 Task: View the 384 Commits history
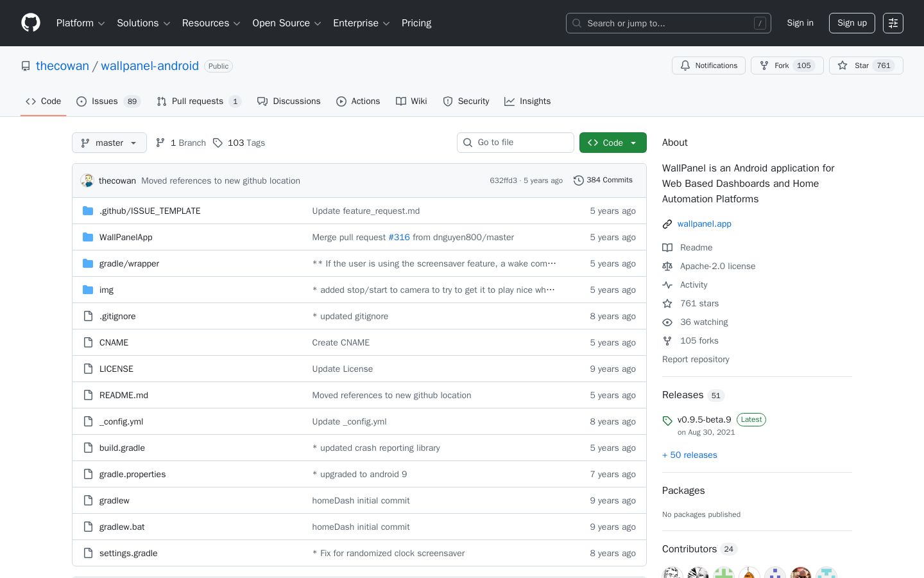(x=603, y=180)
